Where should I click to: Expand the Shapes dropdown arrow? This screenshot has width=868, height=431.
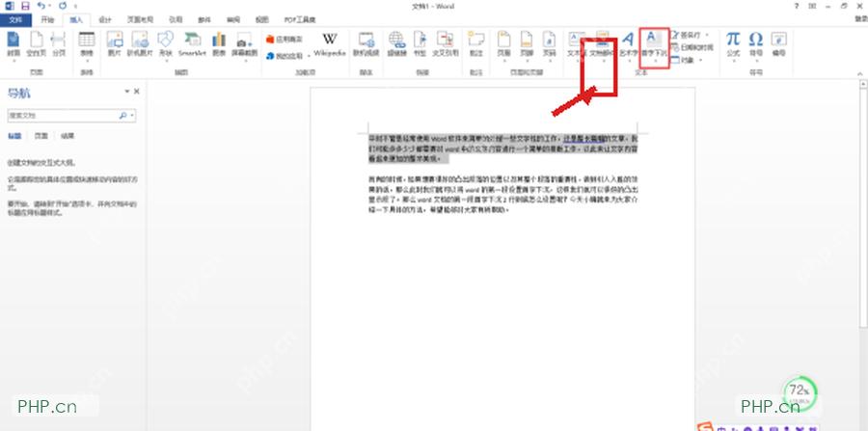point(166,61)
